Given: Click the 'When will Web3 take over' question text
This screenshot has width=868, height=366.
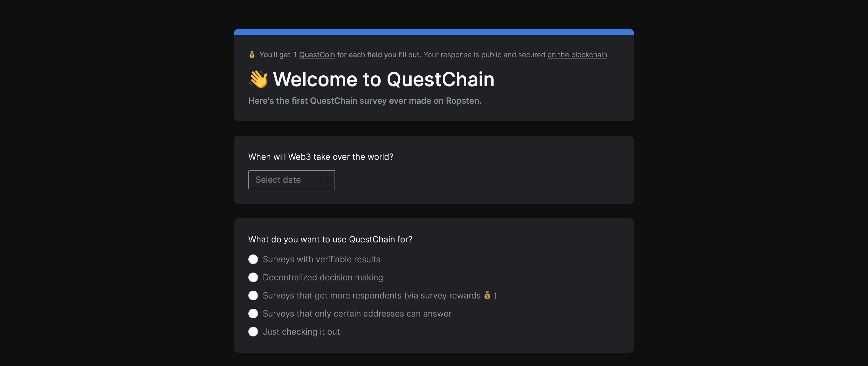Looking at the screenshot, I should point(320,156).
